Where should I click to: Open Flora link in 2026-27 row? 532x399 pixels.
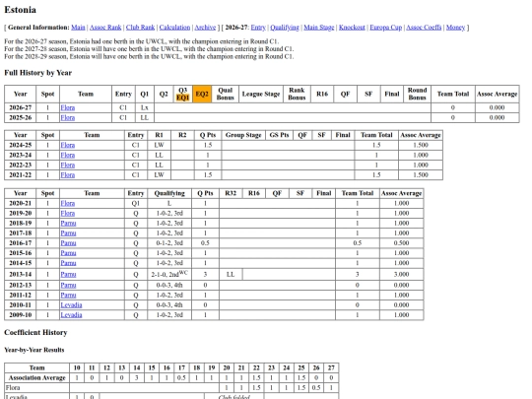pyautogui.click(x=68, y=107)
